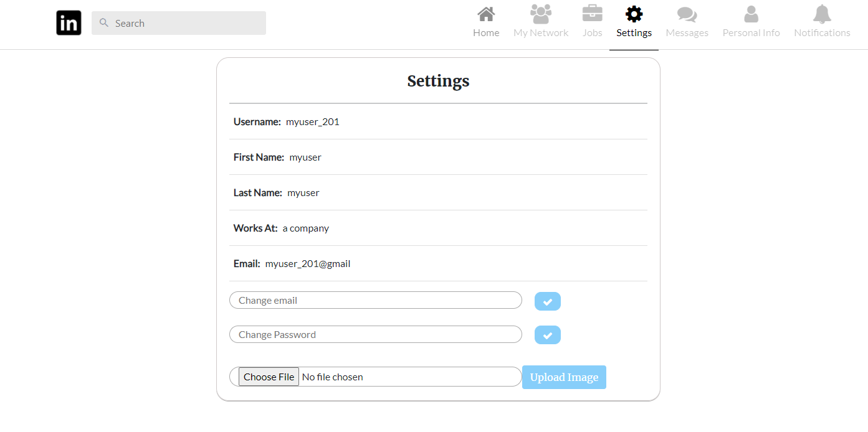Open the Messages chat icon
The image size is (868, 432).
coord(686,12)
